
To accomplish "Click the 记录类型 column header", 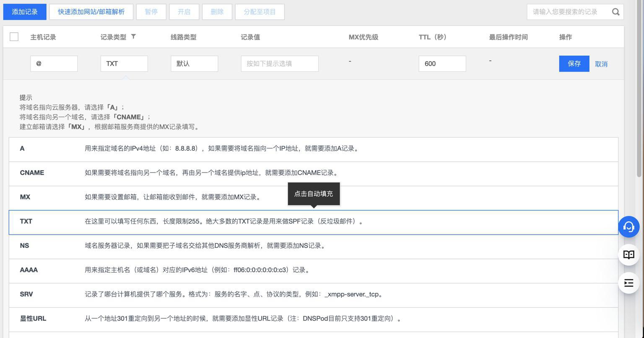I will click(113, 37).
